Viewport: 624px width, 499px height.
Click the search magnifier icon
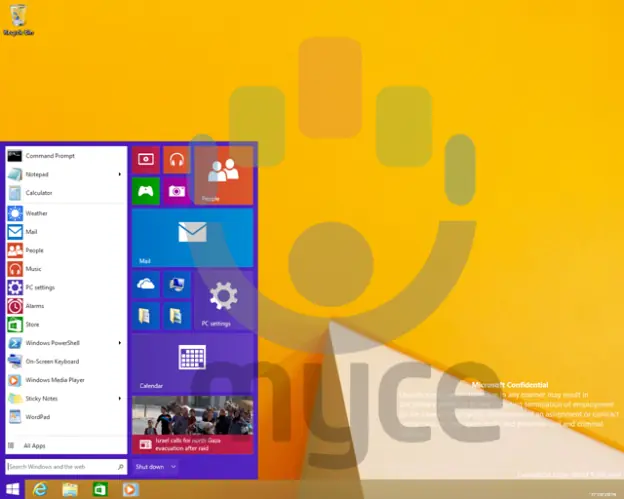click(x=121, y=467)
